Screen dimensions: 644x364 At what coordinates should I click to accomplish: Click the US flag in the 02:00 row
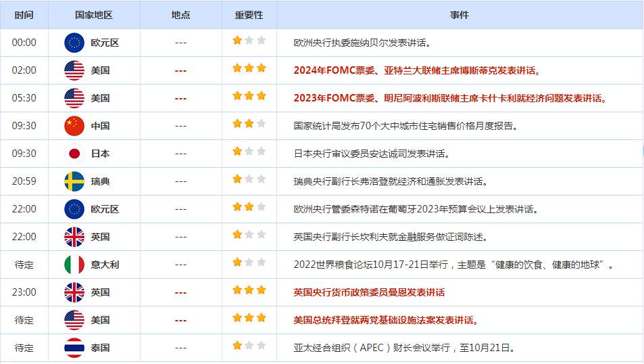(74, 70)
